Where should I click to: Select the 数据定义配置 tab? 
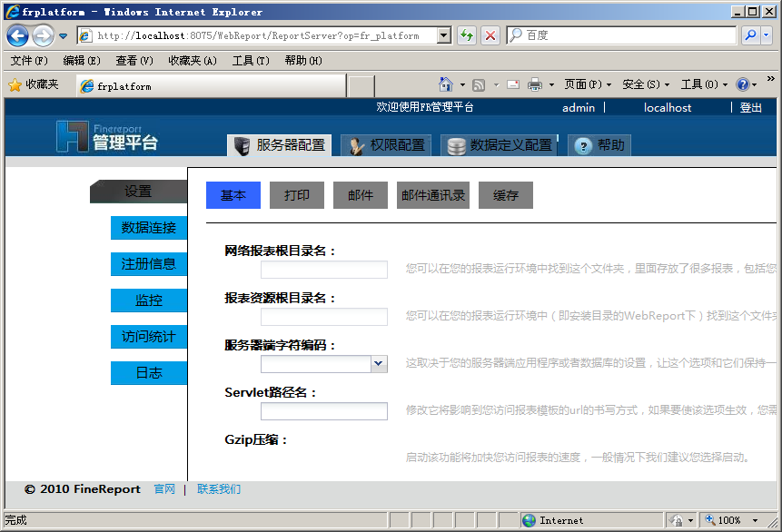pyautogui.click(x=499, y=145)
